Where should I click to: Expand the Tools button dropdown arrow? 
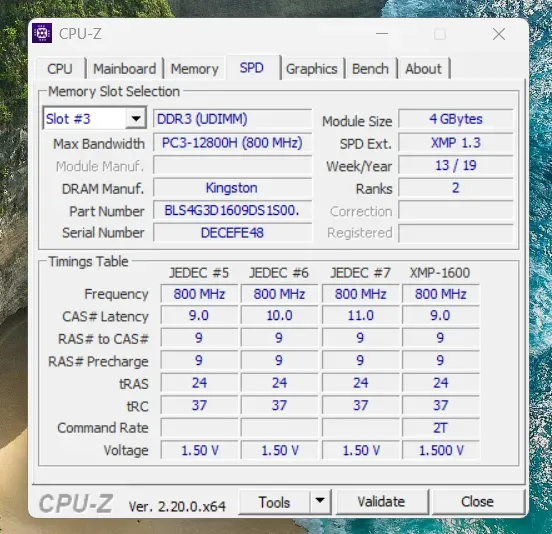point(320,501)
